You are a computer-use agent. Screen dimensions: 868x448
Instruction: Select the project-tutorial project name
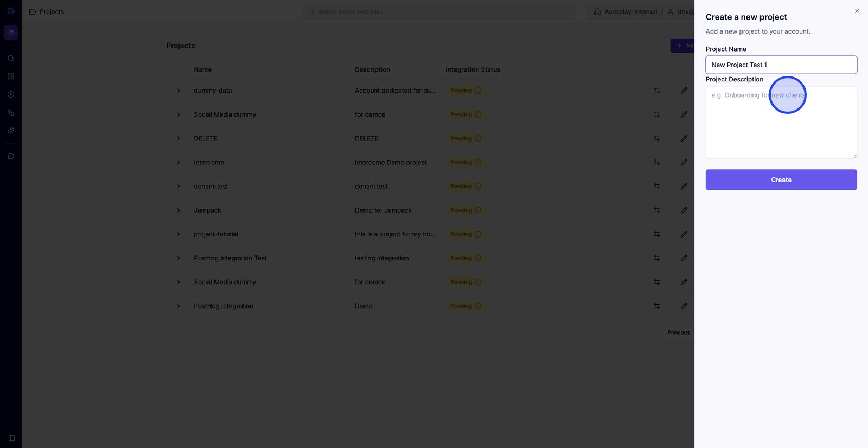coord(216,234)
